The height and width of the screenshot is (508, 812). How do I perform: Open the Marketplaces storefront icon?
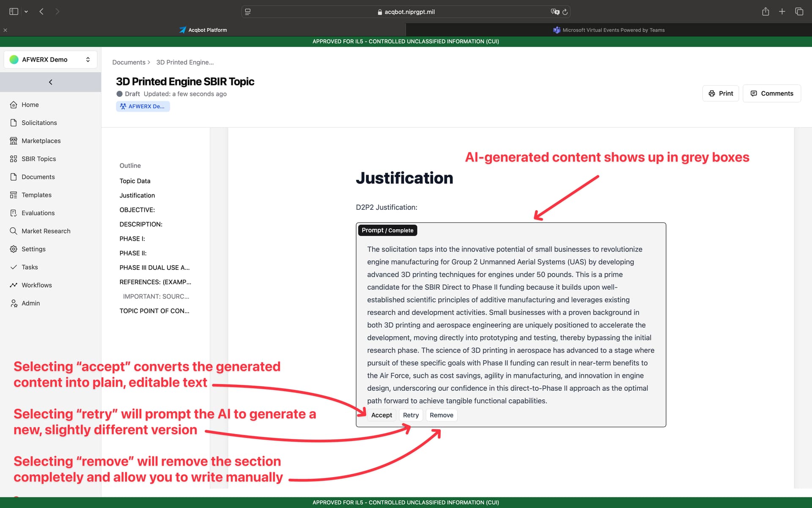[14, 140]
